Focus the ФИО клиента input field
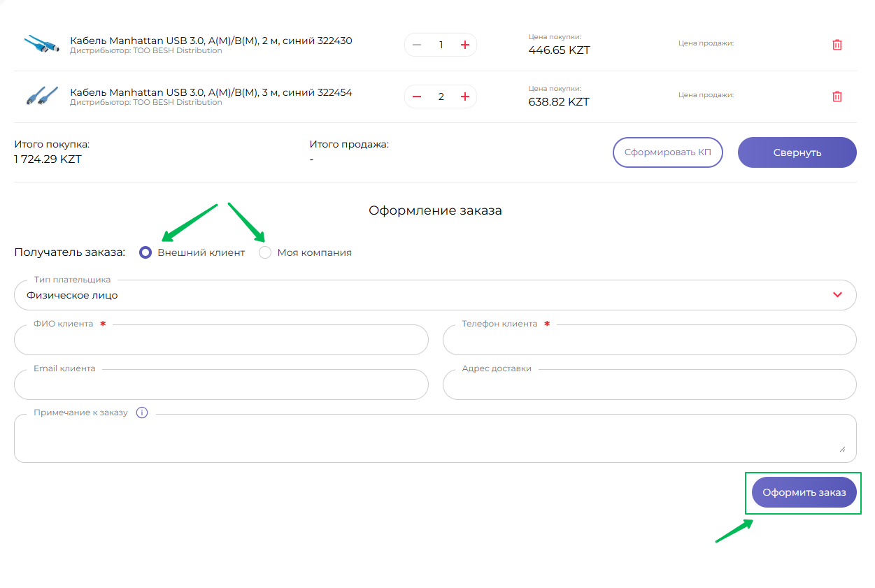 pyautogui.click(x=221, y=341)
